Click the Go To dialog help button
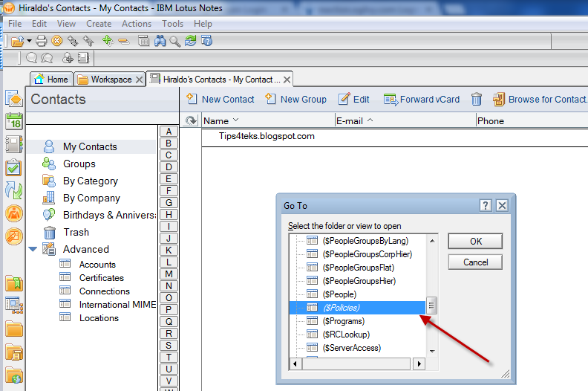The height and width of the screenshot is (391, 588). click(x=486, y=205)
